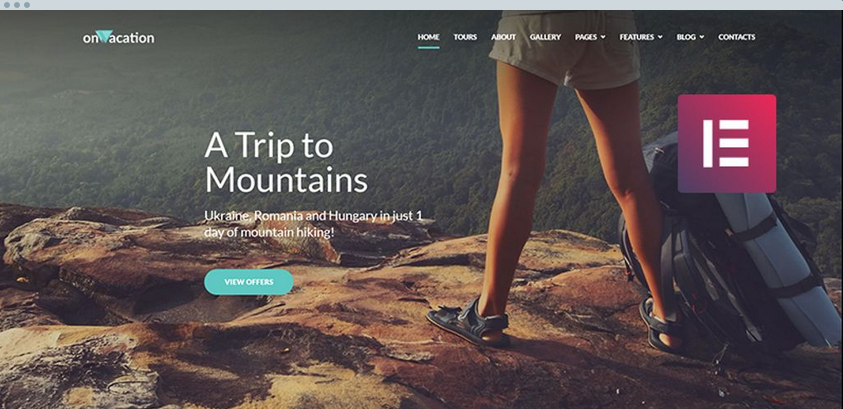Click the Blog menu label

pyautogui.click(x=686, y=37)
